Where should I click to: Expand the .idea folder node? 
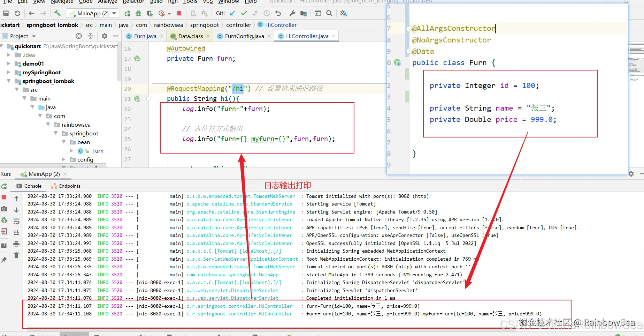9,55
